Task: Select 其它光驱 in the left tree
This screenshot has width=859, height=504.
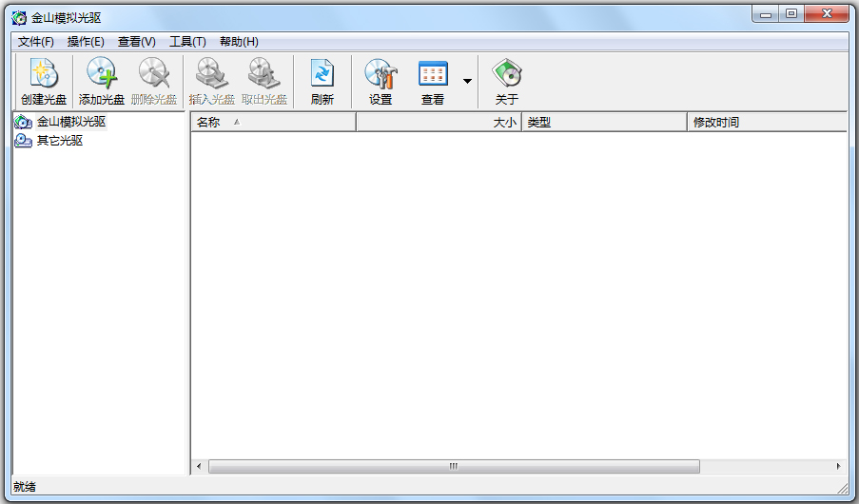Action: coord(59,141)
